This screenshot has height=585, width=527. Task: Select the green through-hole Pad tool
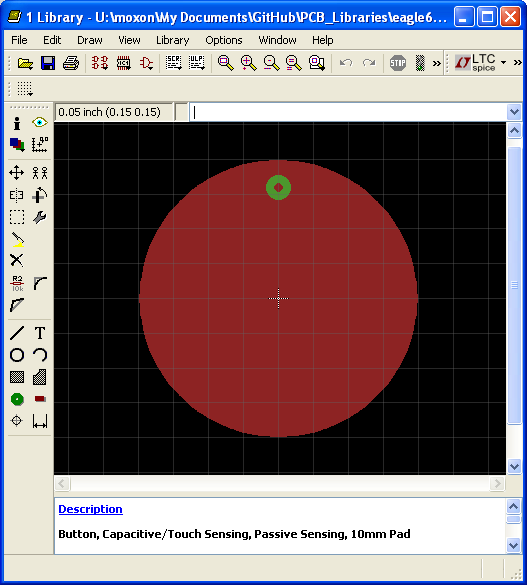[x=17, y=399]
